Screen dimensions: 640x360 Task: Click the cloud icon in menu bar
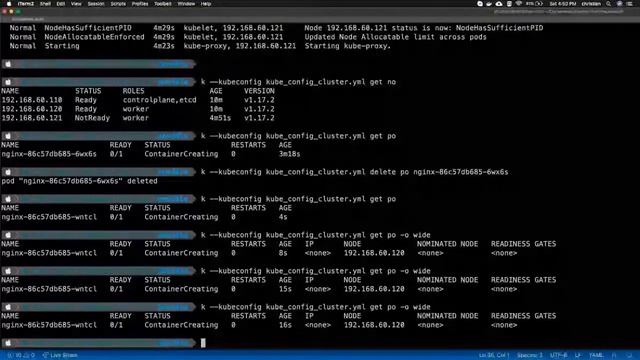point(499,4)
